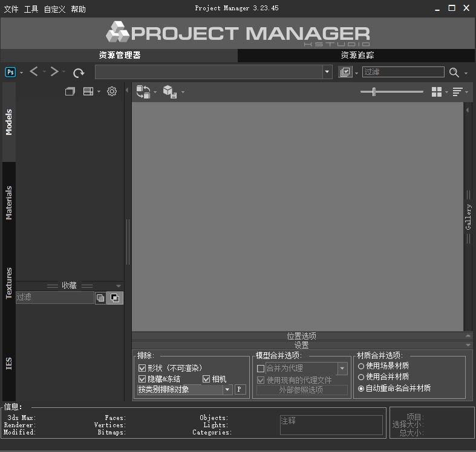This screenshot has width=476, height=452.
Task: Click the 外部参照选项 button
Action: (x=302, y=390)
